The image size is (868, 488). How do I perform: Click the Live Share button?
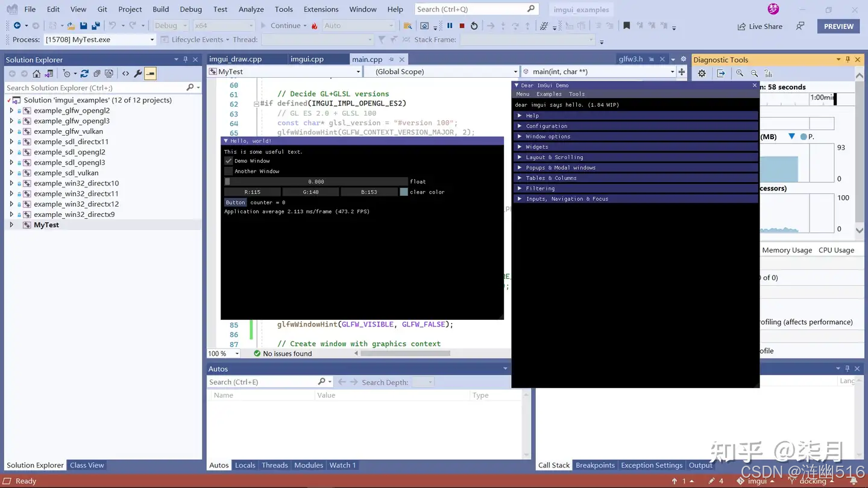(x=759, y=27)
